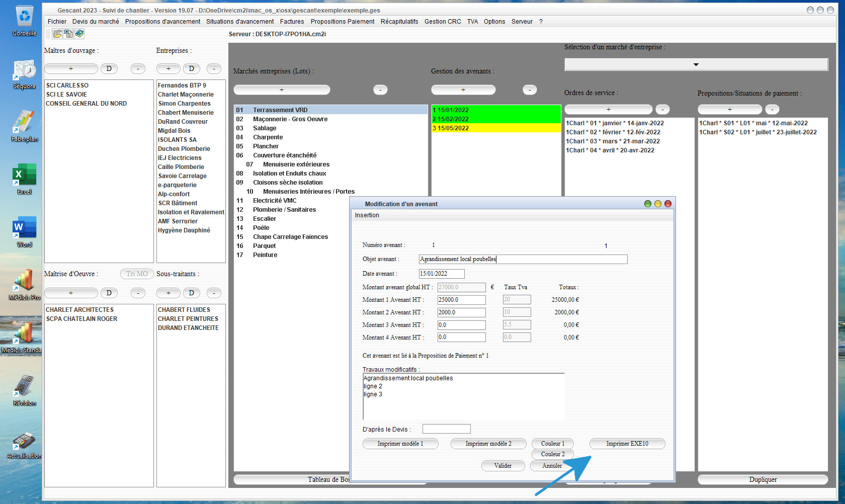Click the Tri MO button
Image resolution: width=845 pixels, height=504 pixels.
coord(137,274)
